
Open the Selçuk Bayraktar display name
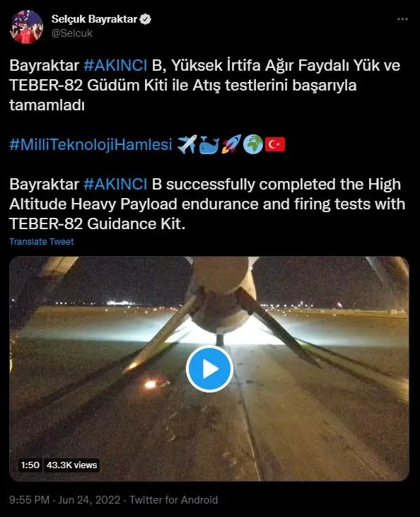pos(94,19)
